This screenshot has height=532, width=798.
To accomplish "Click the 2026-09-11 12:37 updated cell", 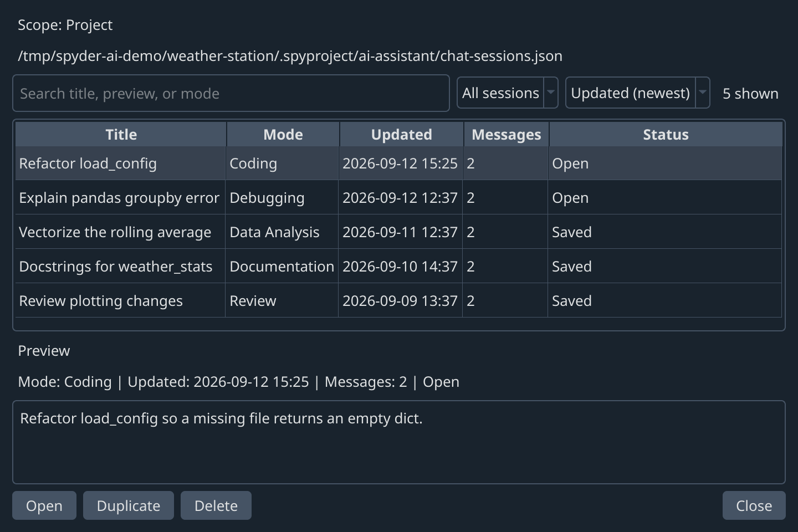I will 401,232.
